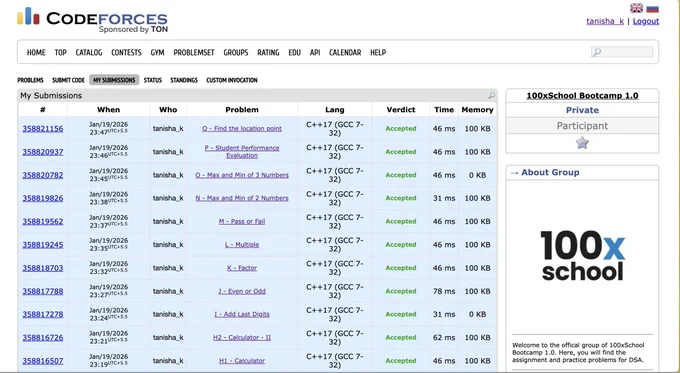Click the Logout link

coord(646,21)
